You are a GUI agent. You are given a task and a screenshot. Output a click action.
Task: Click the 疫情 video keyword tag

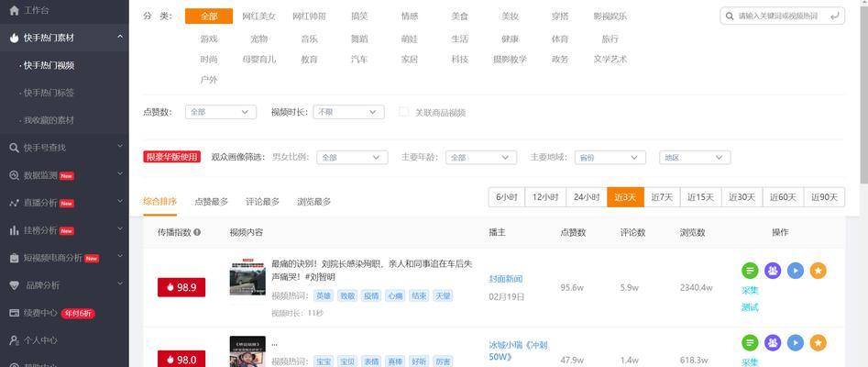coord(371,296)
